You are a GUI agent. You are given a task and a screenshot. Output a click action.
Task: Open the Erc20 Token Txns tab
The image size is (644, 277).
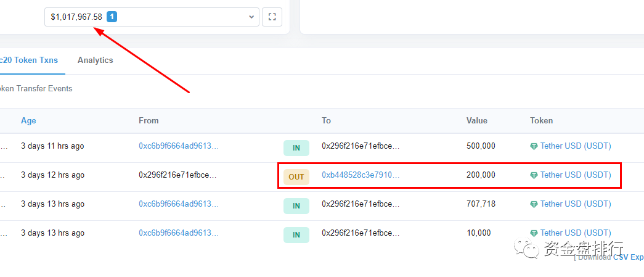[29, 60]
